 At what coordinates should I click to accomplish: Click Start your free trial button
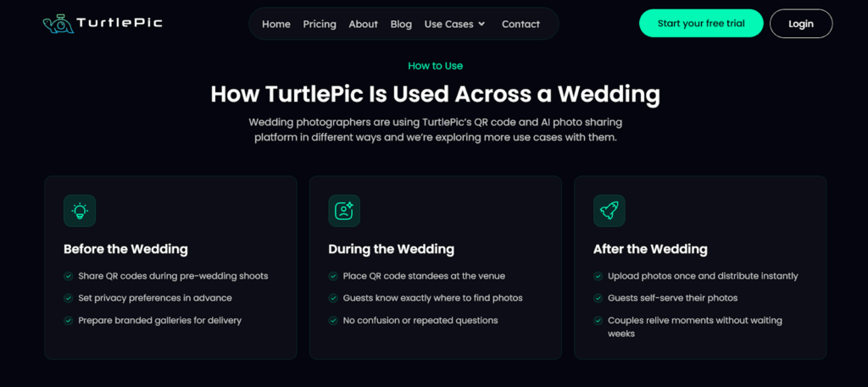tap(701, 24)
